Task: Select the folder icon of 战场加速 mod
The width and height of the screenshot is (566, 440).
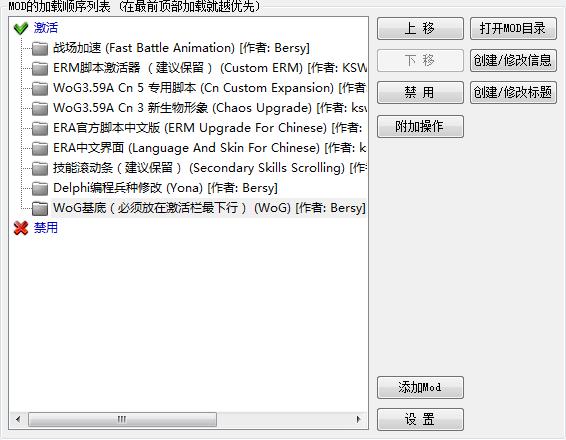Action: [40, 48]
